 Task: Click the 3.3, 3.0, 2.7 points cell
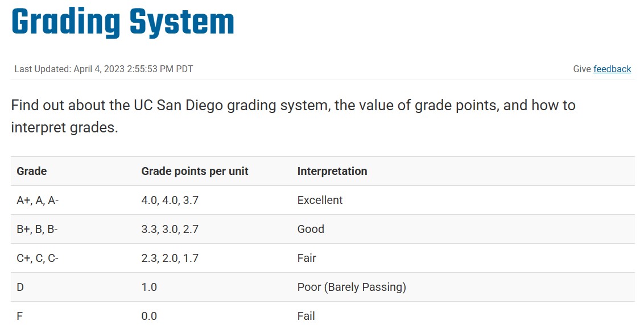point(170,229)
